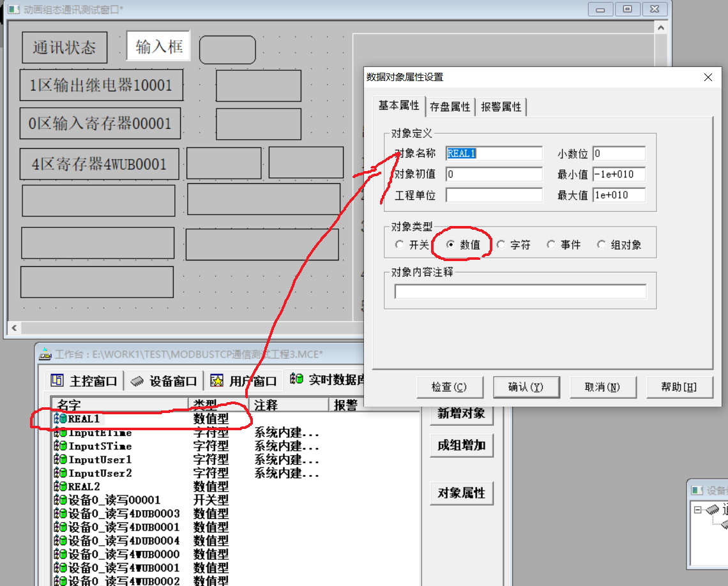The image size is (728, 586).
Task: Click the 用户窗口 star icon
Action: pos(216,381)
